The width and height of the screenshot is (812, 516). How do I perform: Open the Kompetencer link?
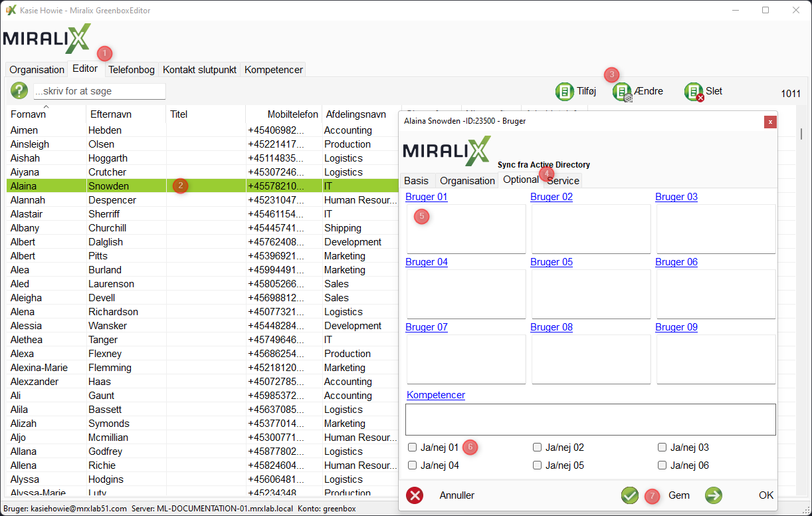point(436,395)
